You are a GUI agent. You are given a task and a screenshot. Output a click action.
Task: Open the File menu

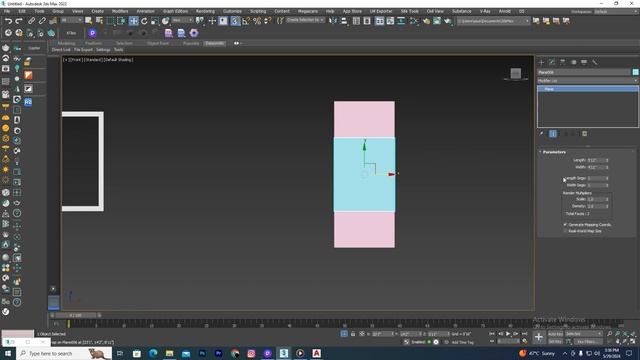[7, 11]
